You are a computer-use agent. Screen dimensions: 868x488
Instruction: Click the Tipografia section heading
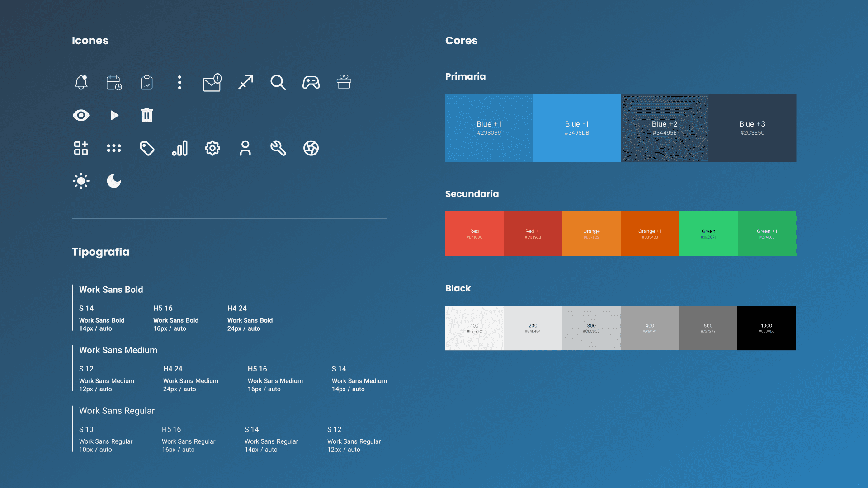[x=100, y=252]
